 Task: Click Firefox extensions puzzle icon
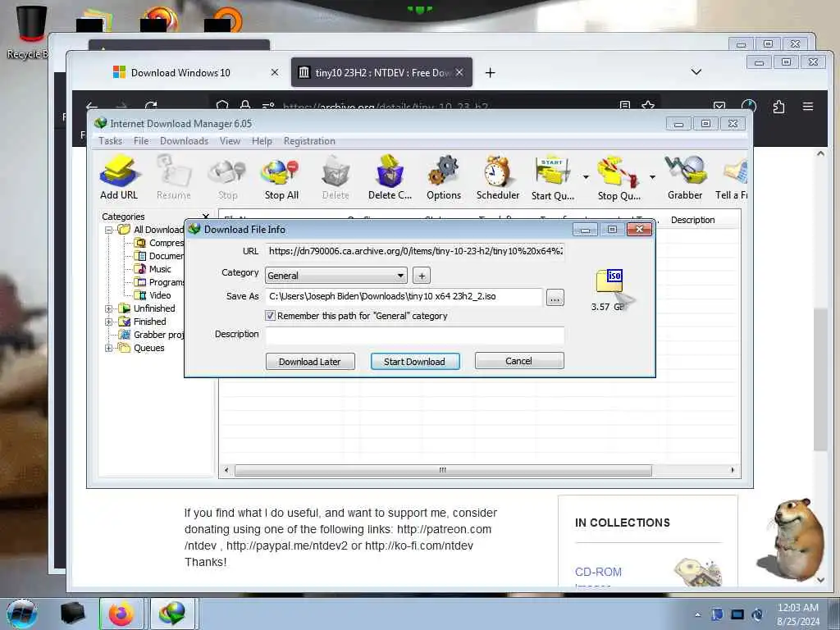[779, 107]
